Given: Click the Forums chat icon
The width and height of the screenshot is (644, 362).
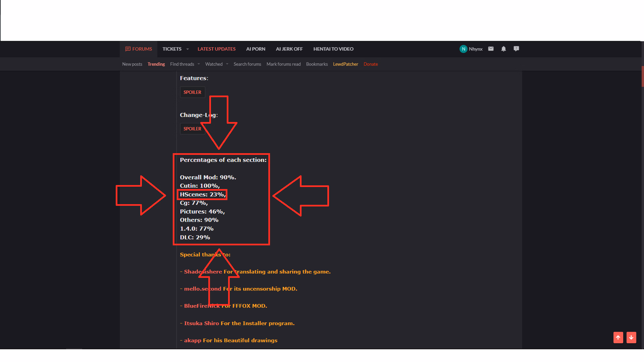Looking at the screenshot, I should pos(128,49).
